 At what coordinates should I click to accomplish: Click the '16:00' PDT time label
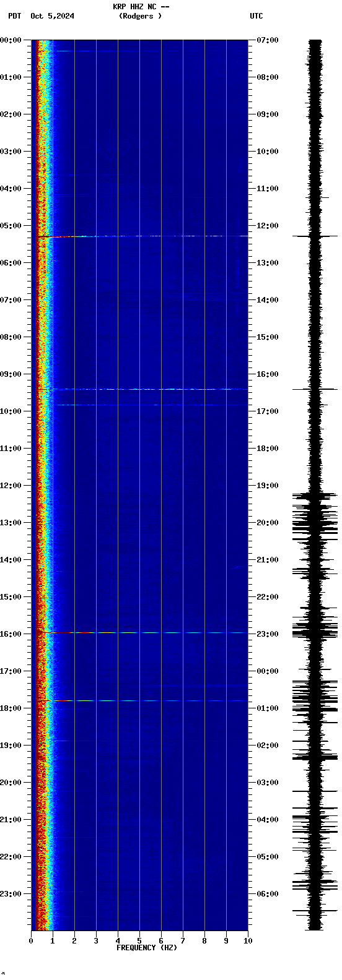(x=11, y=634)
